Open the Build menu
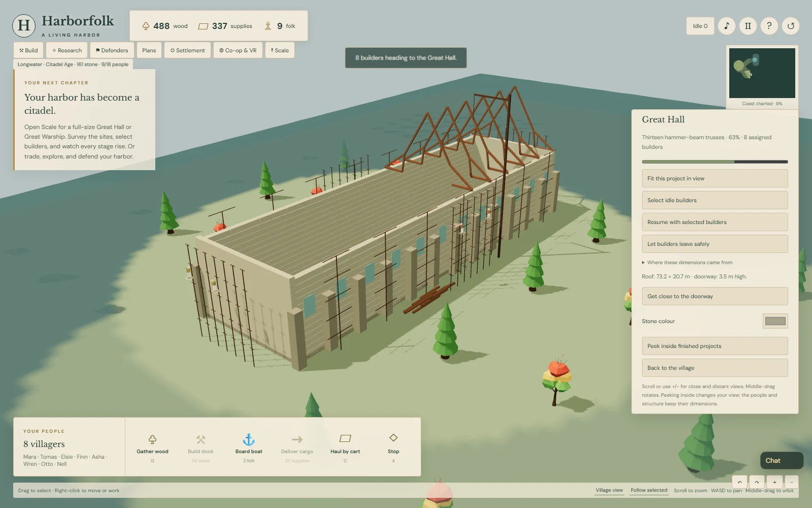Screen dimensions: 812x508 coord(28,50)
